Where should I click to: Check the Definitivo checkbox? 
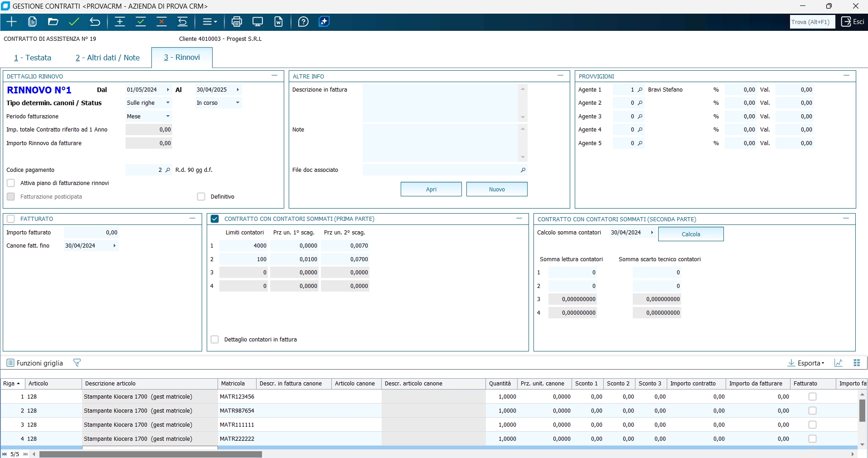click(201, 197)
